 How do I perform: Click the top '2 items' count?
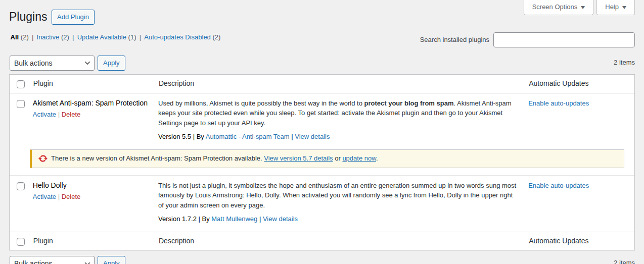624,63
